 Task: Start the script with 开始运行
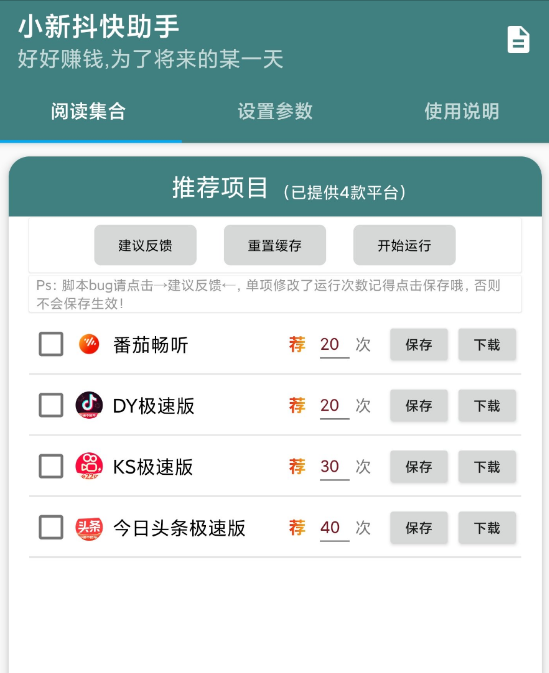click(x=404, y=245)
